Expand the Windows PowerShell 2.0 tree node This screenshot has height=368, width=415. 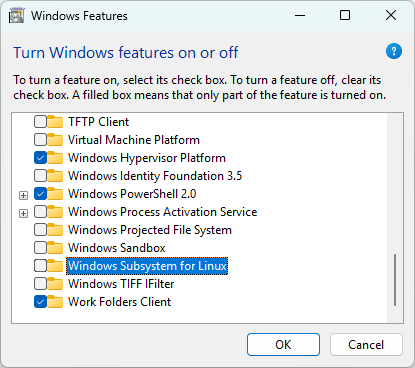(23, 195)
